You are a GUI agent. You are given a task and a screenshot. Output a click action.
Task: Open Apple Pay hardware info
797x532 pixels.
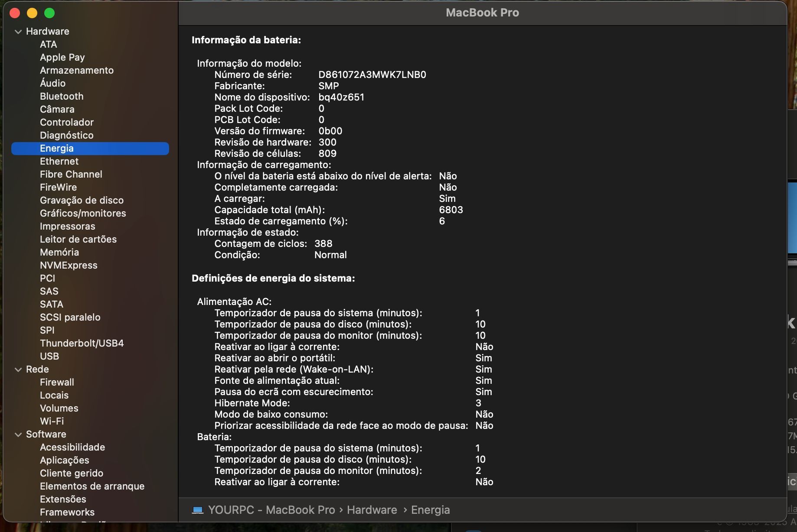click(62, 57)
